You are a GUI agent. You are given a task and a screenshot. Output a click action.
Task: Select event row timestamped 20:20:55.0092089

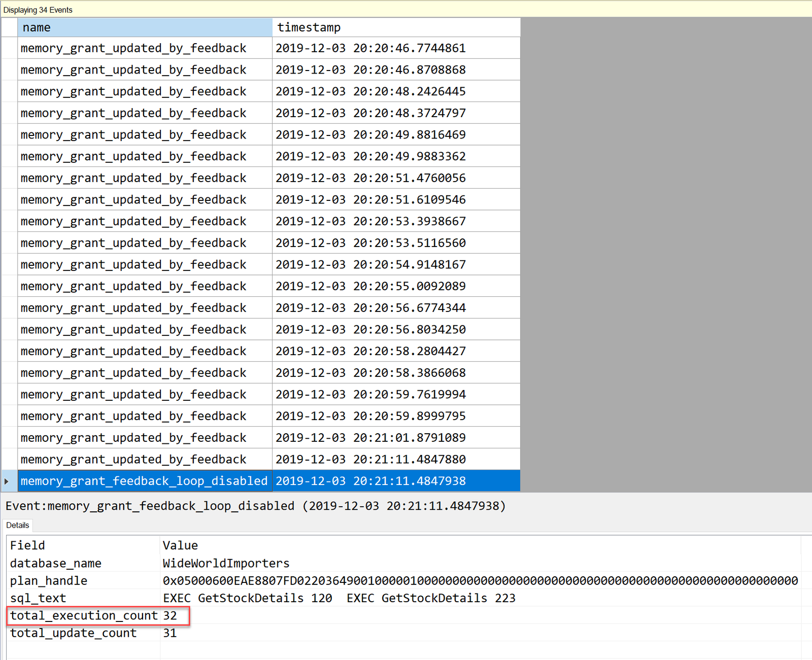pyautogui.click(x=261, y=286)
